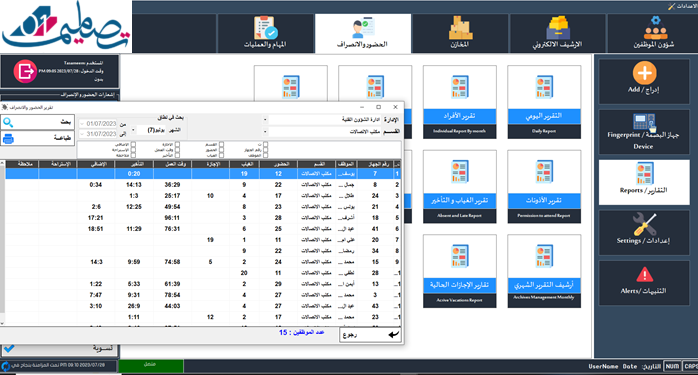Image resolution: width=698 pixels, height=375 pixels.
Task: Click the Absent and Late Report label
Action: (x=459, y=201)
